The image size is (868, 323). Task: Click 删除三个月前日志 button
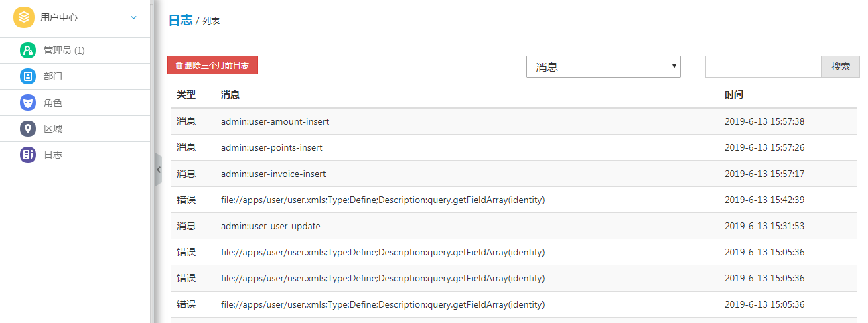212,65
